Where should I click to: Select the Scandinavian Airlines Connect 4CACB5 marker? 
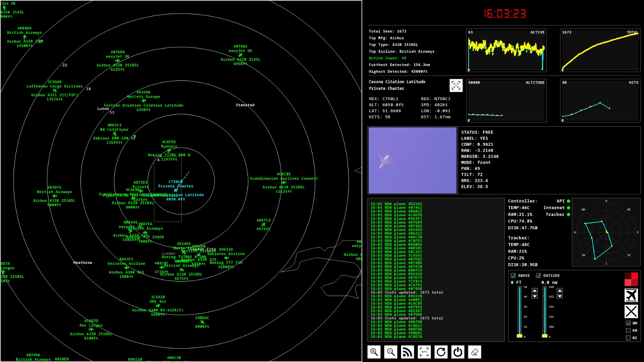[x=284, y=183]
